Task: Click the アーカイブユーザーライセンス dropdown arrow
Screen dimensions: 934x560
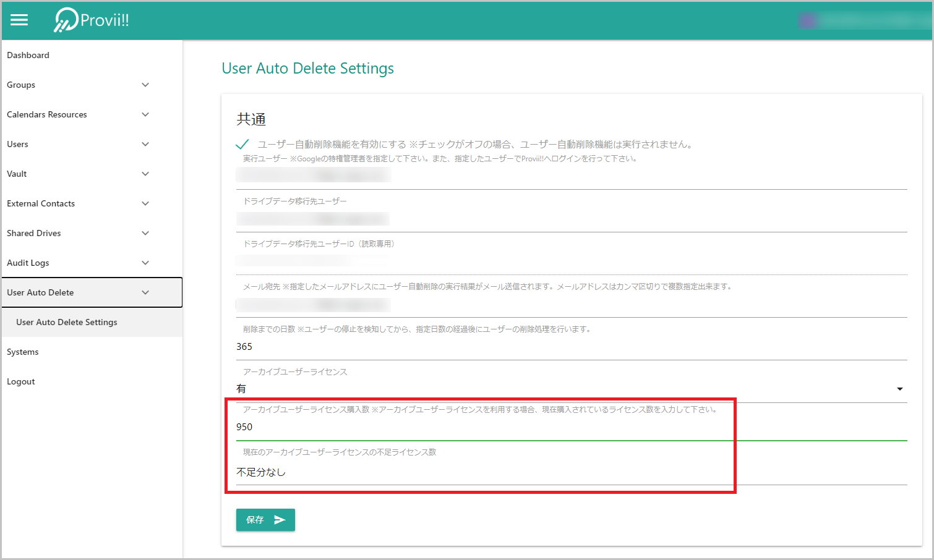Action: (900, 389)
